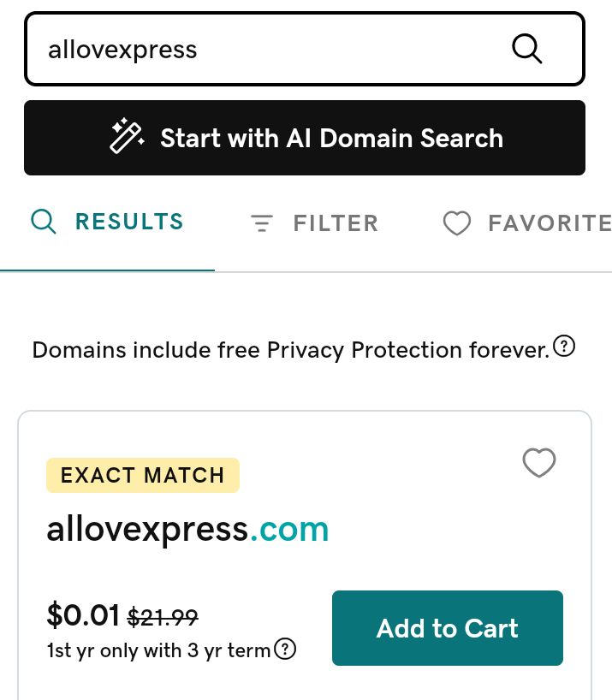
Task: Open Privacy Protection help question mark
Action: [564, 346]
